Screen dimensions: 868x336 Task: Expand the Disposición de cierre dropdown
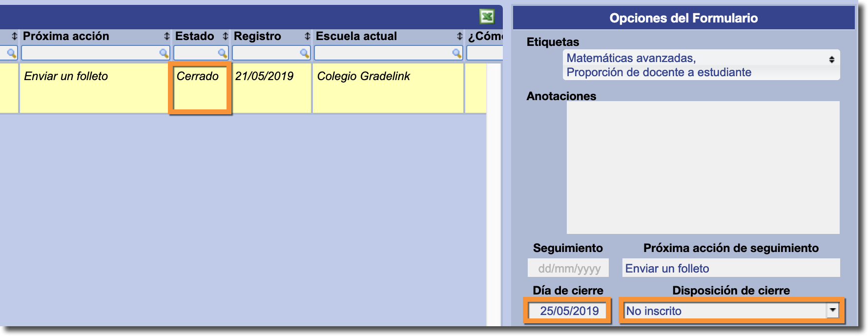pos(832,310)
